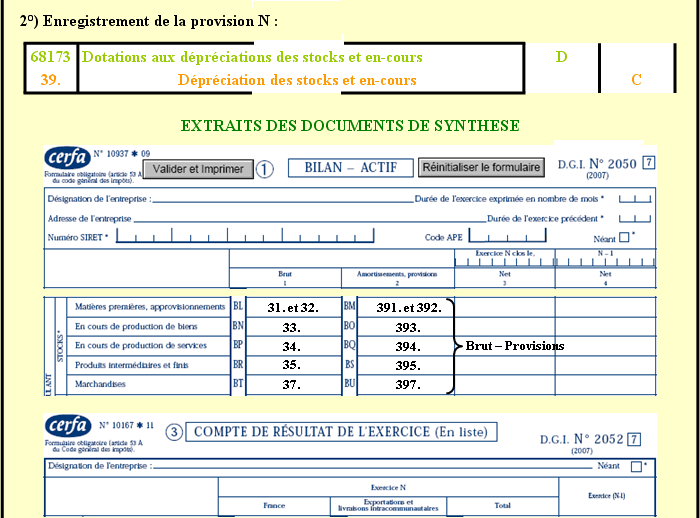Click the cerfa logo N° 10167
The image size is (700, 518).
(68, 426)
